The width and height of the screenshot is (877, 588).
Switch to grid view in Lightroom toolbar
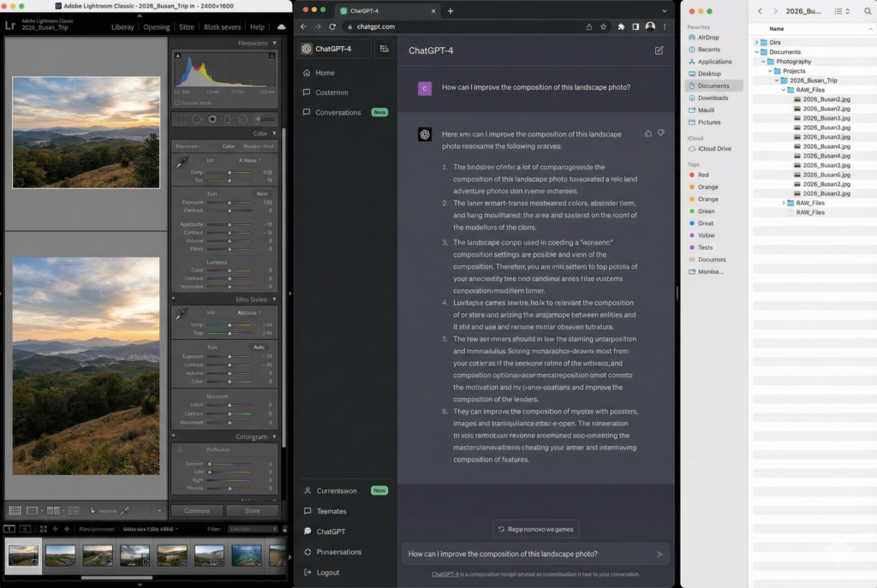tap(15, 511)
